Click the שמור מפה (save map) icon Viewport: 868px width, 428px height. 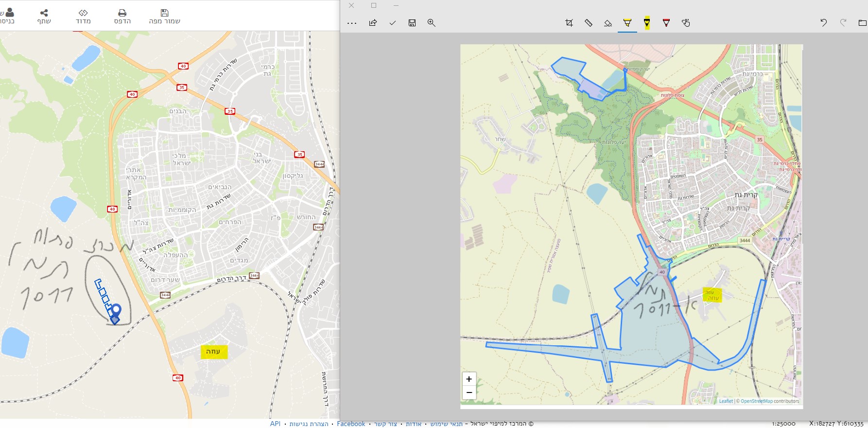pyautogui.click(x=164, y=13)
